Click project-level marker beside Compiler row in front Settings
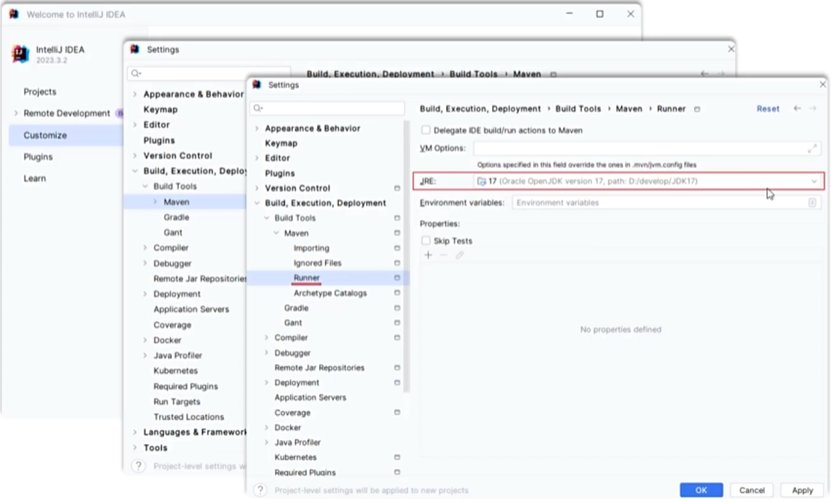Viewport: 831px width, 502px height. point(397,338)
